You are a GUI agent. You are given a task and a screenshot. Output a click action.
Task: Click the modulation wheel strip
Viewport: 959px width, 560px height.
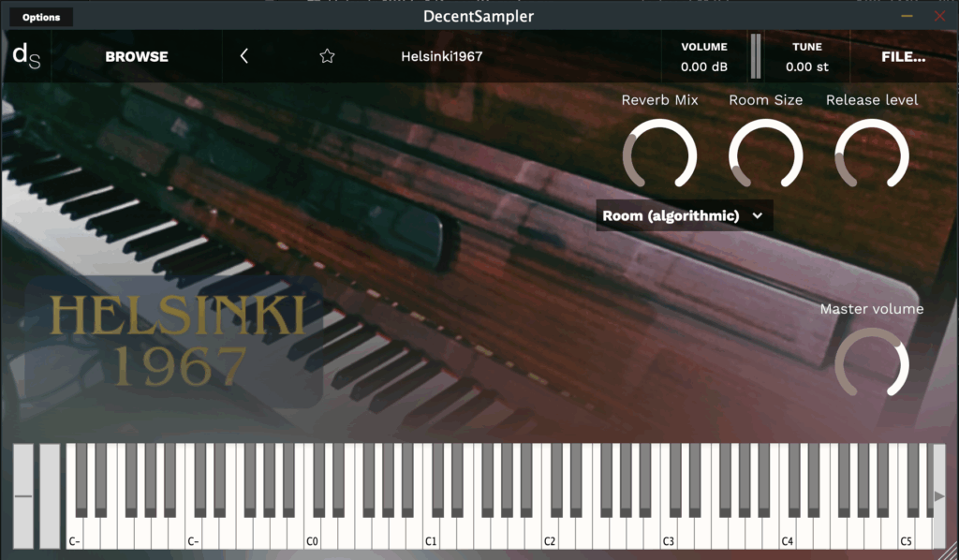coord(50,496)
